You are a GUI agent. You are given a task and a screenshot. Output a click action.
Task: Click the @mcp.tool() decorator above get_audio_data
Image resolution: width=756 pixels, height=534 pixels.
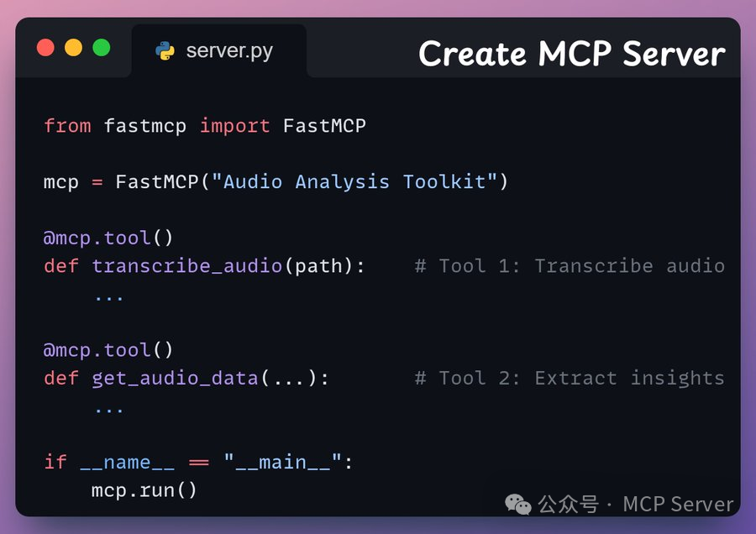pos(108,350)
